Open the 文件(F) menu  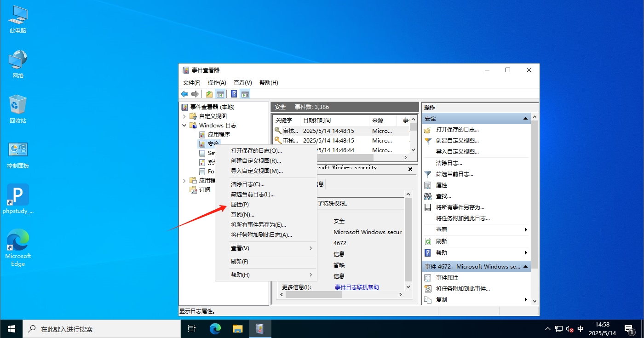192,83
